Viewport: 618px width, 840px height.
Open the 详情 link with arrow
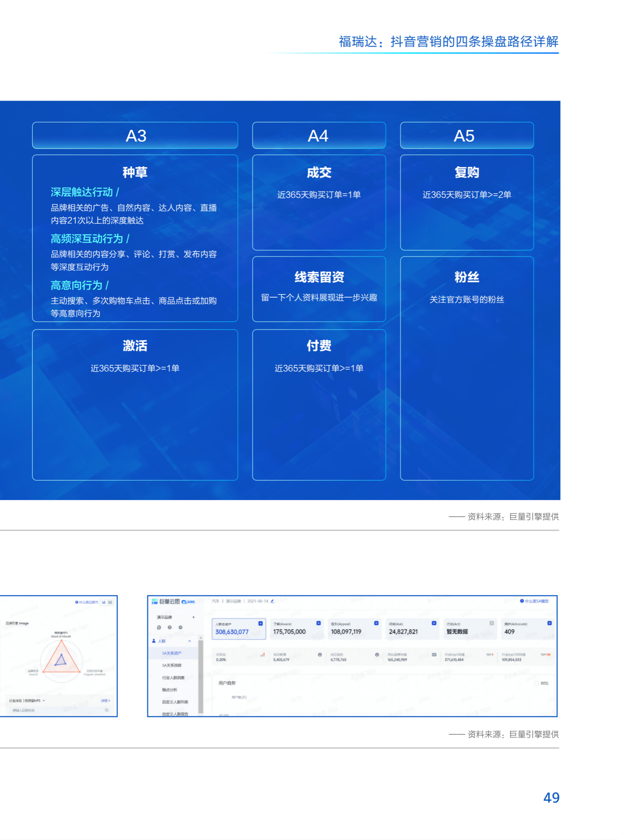[x=105, y=701]
